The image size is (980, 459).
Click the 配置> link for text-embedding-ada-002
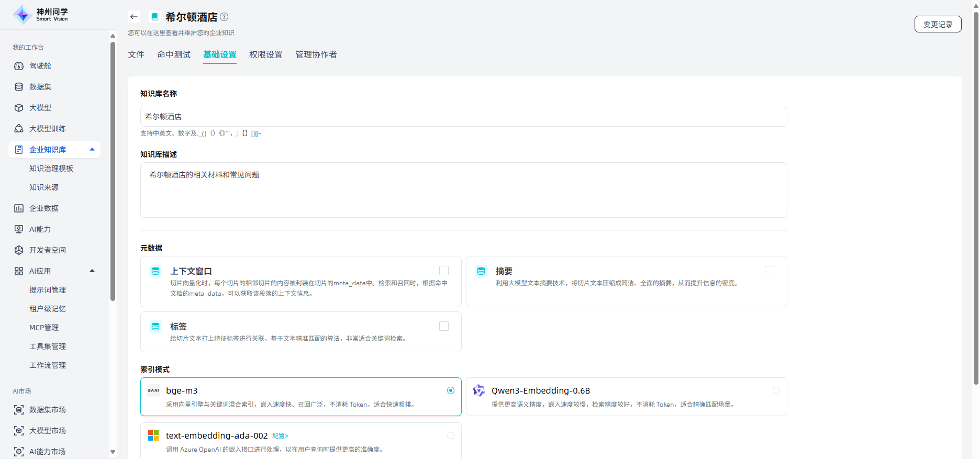[x=280, y=436]
